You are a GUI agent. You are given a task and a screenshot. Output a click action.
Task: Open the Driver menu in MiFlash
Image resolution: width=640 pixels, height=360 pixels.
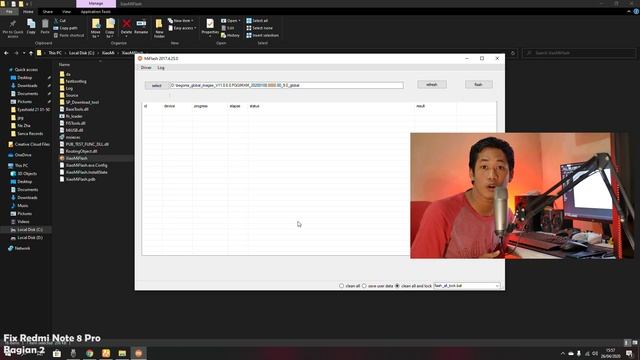(x=146, y=68)
